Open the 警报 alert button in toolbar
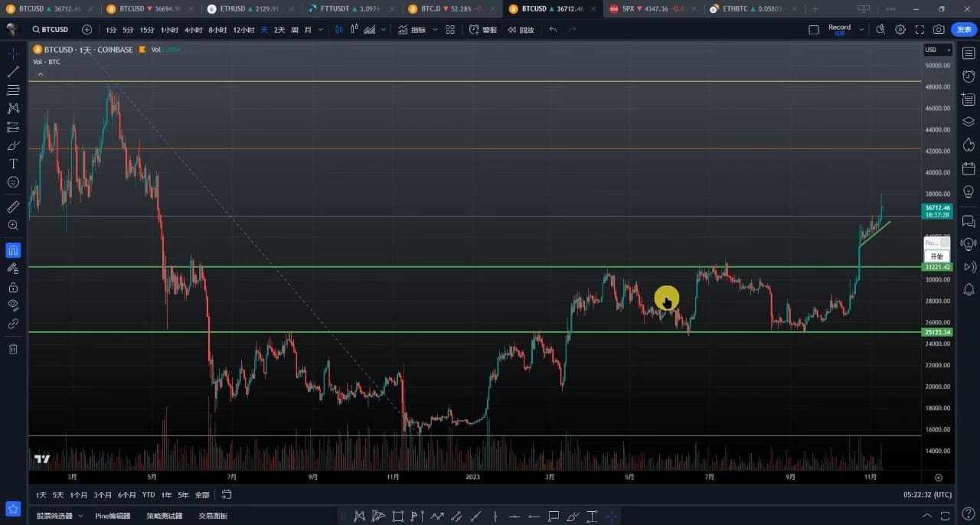The image size is (980, 525). click(x=483, y=30)
